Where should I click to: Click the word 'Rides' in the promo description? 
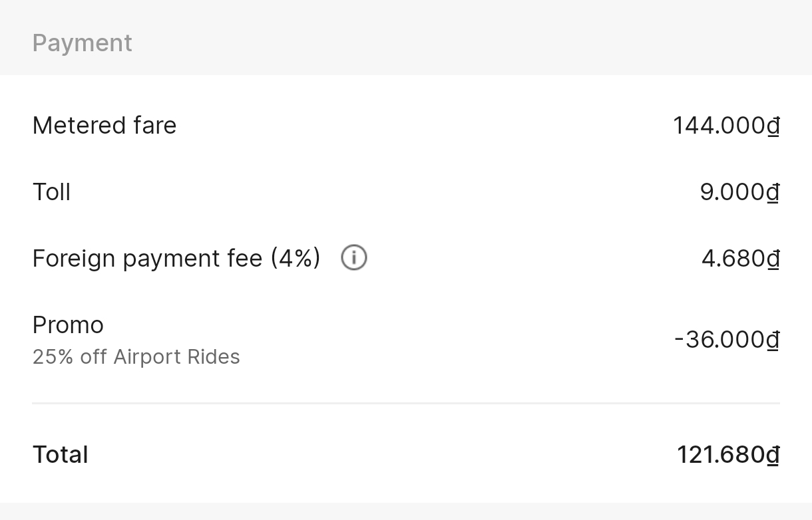tap(214, 357)
